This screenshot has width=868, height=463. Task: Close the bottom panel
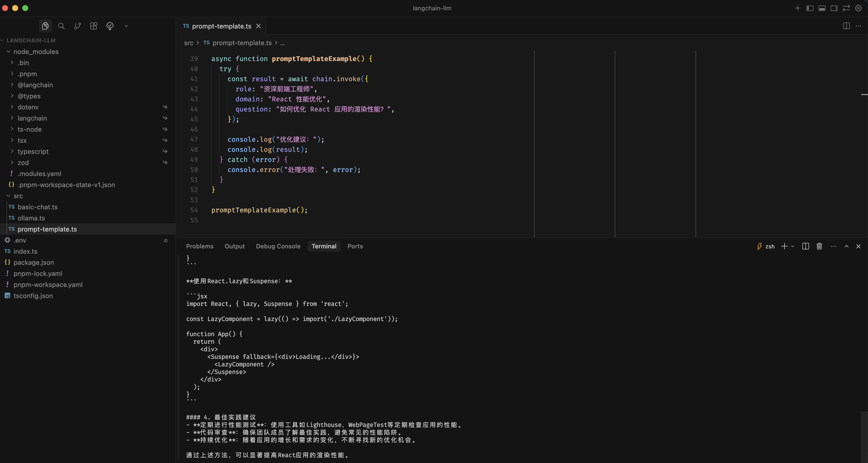pos(859,246)
